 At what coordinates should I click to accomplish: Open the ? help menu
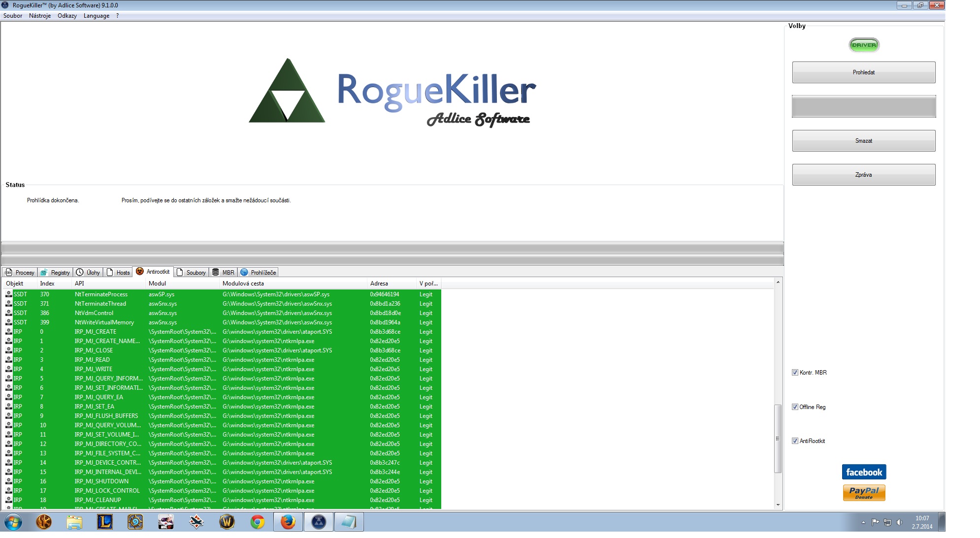click(x=117, y=16)
